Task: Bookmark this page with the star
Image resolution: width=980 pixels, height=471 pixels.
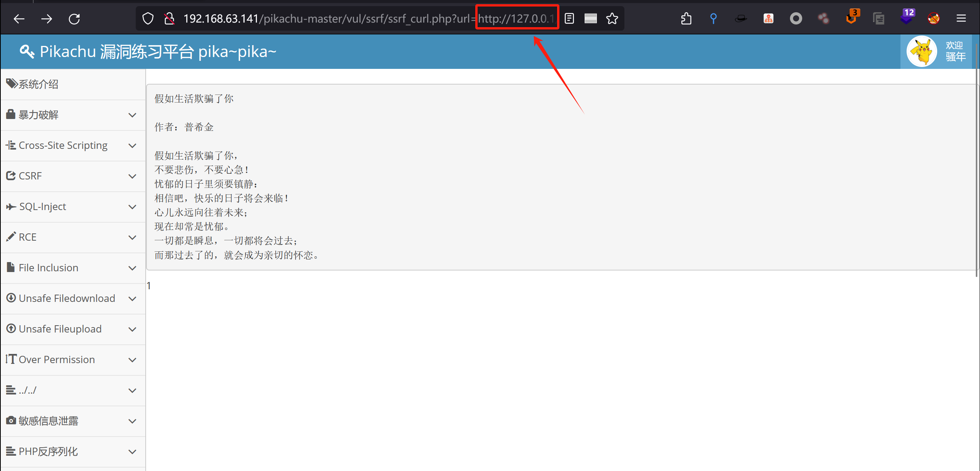Action: click(x=612, y=18)
